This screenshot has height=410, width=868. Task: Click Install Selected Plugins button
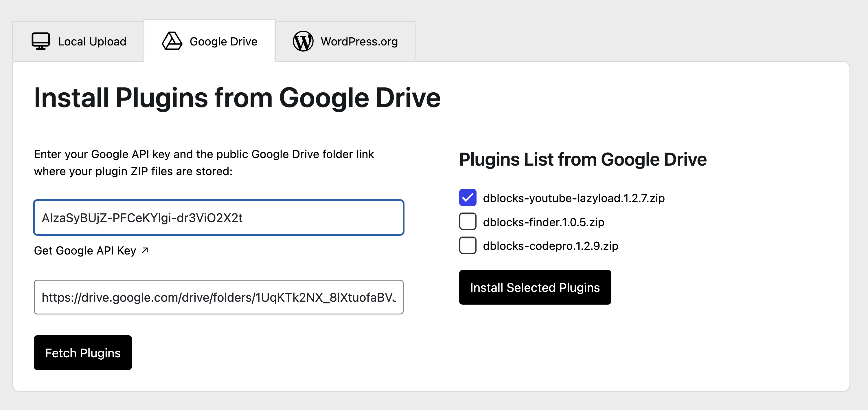535,287
